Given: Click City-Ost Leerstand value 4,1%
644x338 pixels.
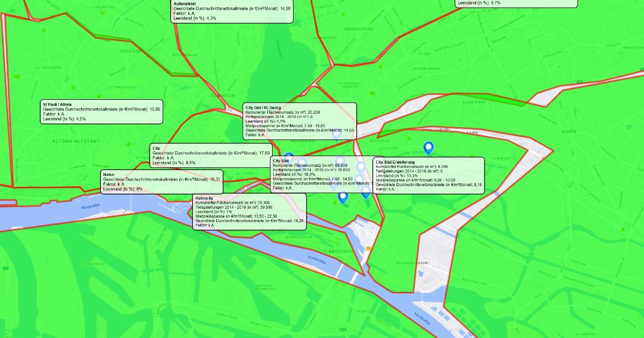Looking at the screenshot, I should tap(266, 121).
